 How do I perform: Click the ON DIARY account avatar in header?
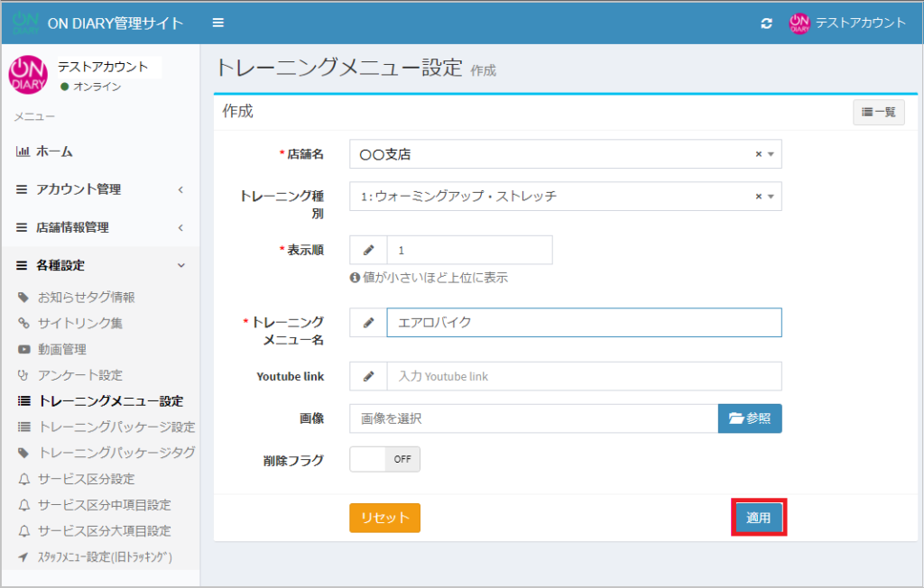coord(799,23)
